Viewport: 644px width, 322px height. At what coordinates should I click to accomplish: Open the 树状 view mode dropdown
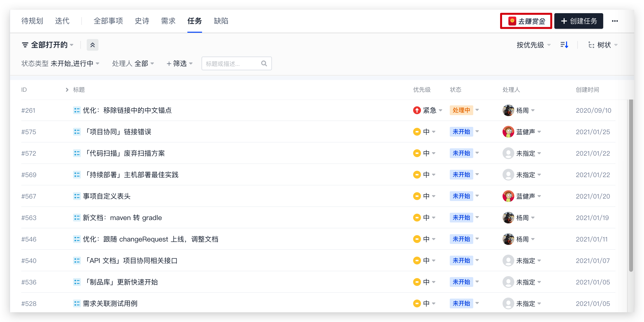[603, 45]
